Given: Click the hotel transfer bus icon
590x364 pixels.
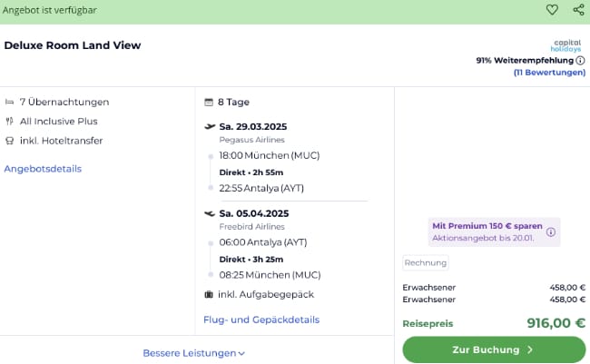Looking at the screenshot, I should pyautogui.click(x=9, y=141).
